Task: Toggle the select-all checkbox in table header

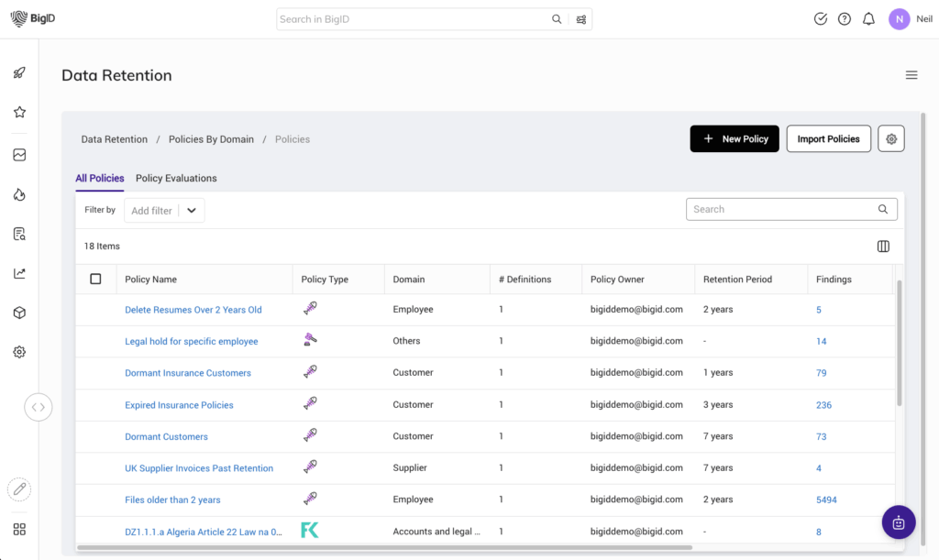Action: pyautogui.click(x=95, y=280)
